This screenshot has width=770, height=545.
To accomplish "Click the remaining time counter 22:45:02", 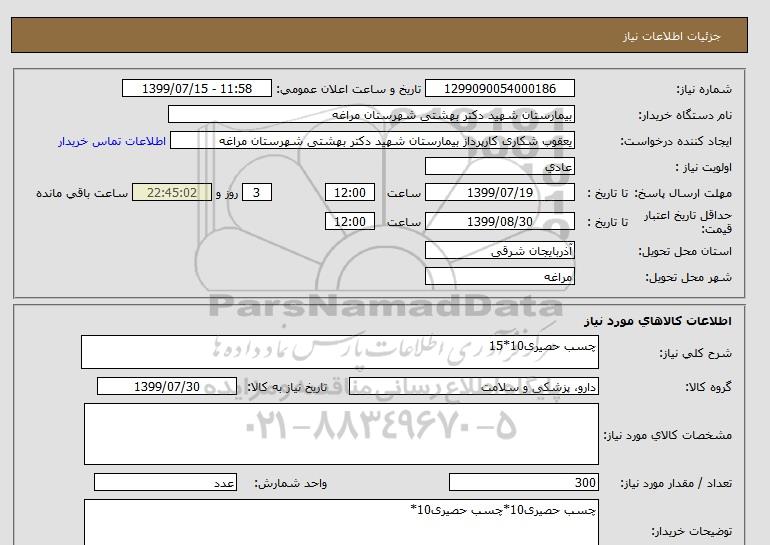I will [x=172, y=192].
